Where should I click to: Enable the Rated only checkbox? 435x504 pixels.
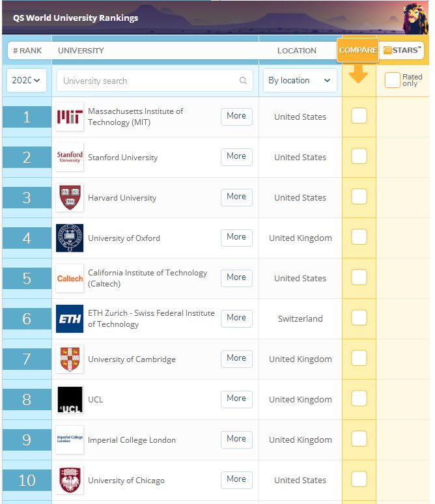pos(392,80)
